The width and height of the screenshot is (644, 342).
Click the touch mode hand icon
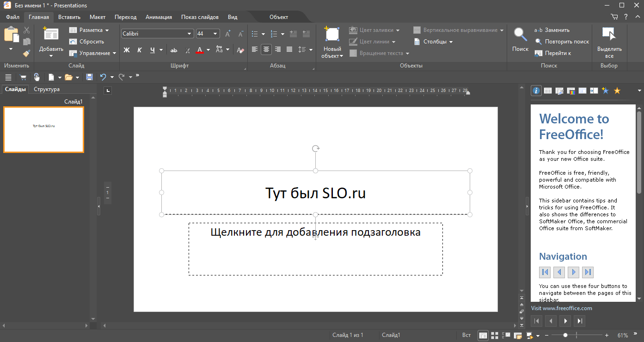pos(37,77)
